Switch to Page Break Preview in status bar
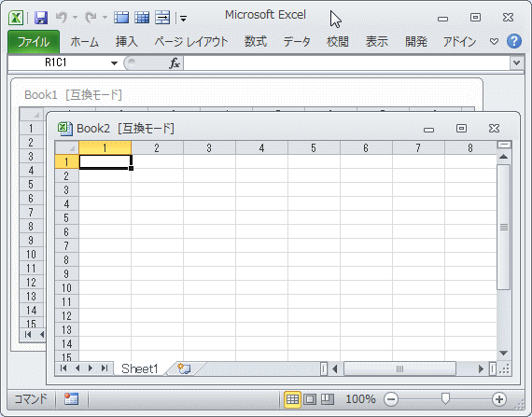 point(328,399)
